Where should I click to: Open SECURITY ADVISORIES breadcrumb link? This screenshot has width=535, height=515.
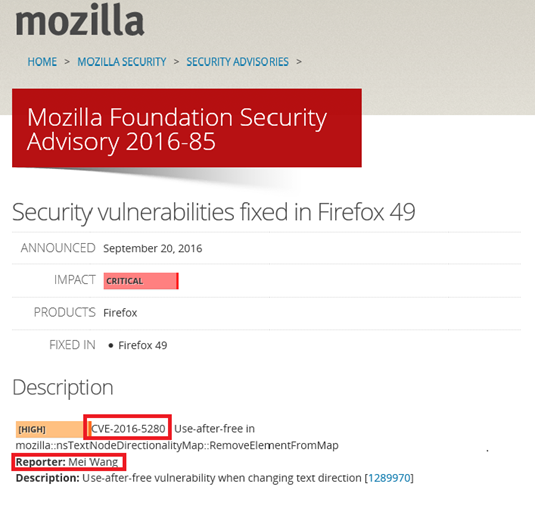tap(237, 62)
